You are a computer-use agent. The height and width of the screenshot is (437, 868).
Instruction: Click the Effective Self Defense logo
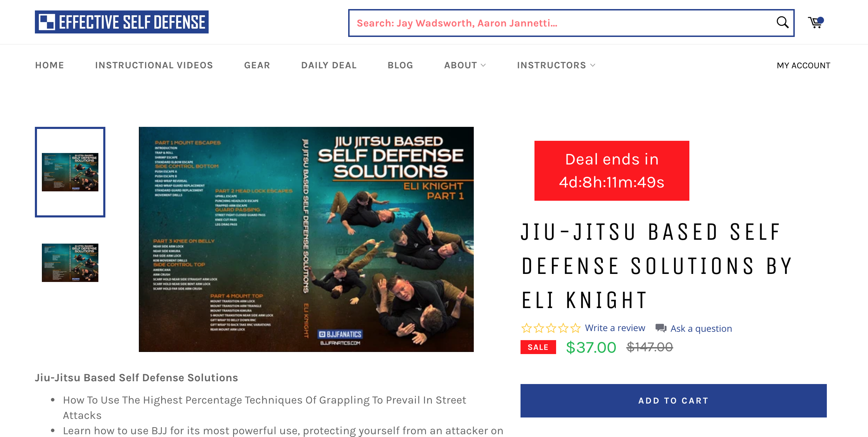click(122, 22)
